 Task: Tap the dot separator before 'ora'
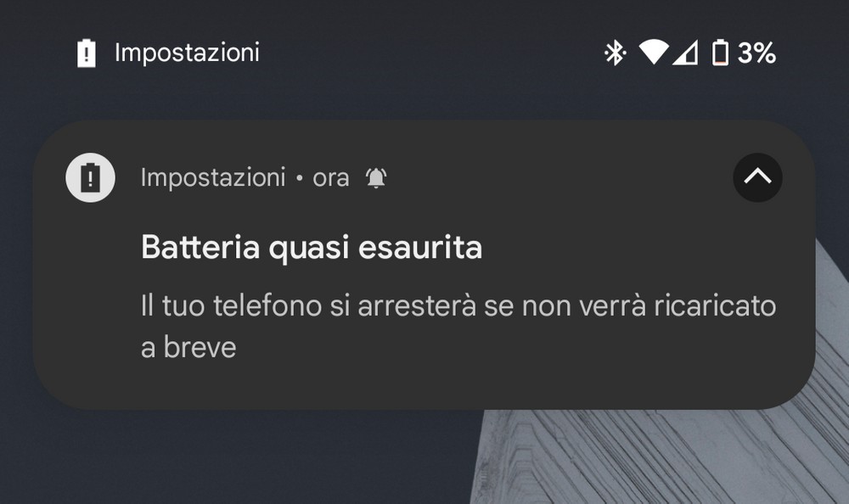click(300, 178)
